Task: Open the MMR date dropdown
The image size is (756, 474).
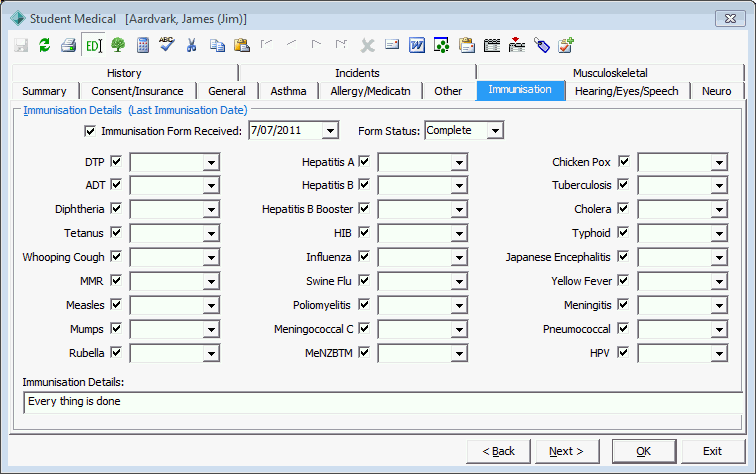Action: pyautogui.click(x=211, y=282)
